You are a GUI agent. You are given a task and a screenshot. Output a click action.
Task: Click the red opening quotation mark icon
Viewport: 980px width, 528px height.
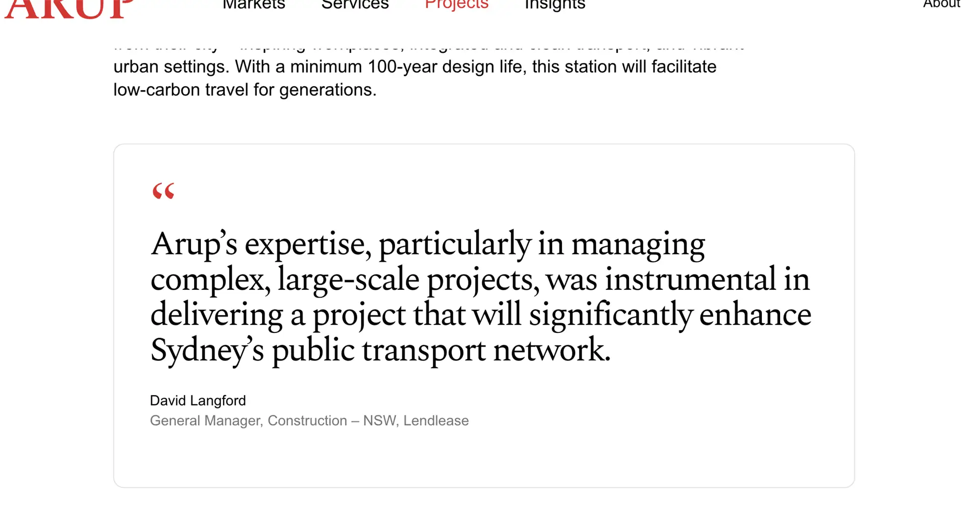coord(163,191)
